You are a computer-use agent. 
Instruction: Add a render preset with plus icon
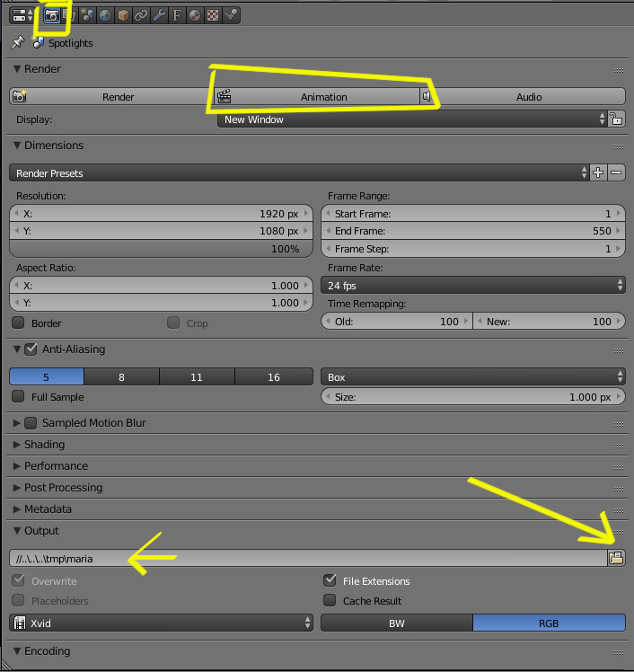coord(598,172)
